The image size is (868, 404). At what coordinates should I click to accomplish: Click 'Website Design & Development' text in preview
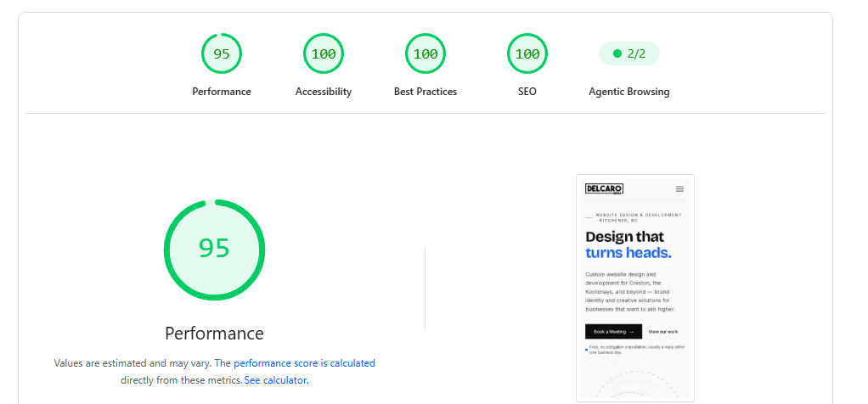pos(639,215)
